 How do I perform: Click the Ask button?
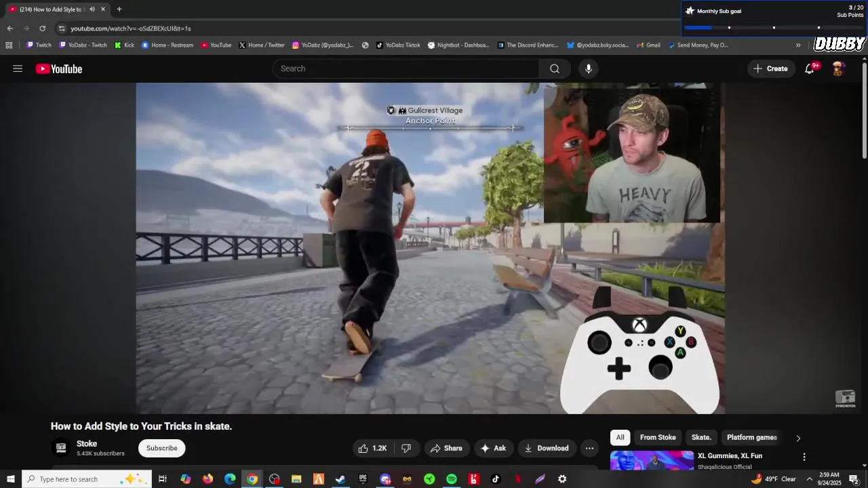(494, 448)
